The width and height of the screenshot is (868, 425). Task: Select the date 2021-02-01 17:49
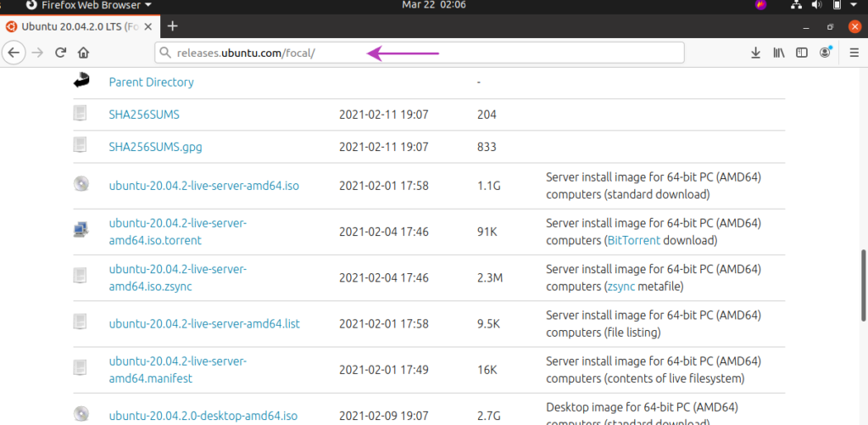click(384, 370)
